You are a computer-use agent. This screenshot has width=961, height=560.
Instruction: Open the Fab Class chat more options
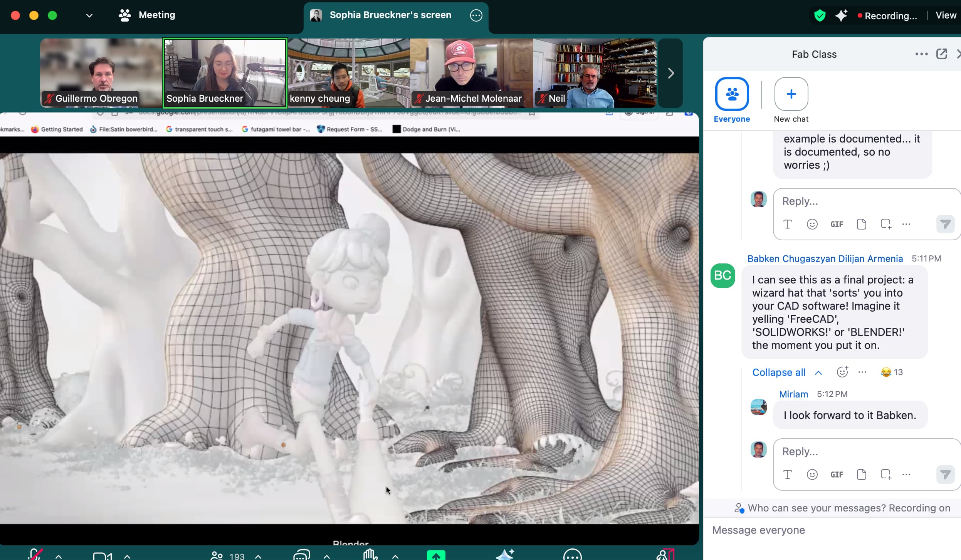tap(921, 54)
